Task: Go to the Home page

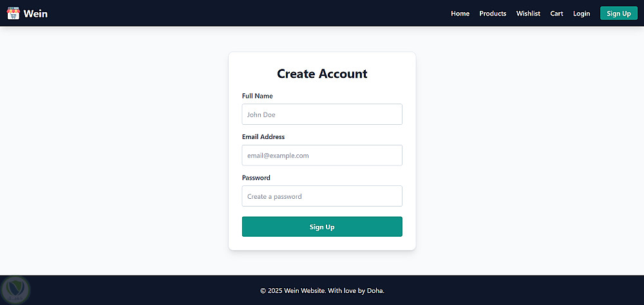Action: (x=460, y=14)
